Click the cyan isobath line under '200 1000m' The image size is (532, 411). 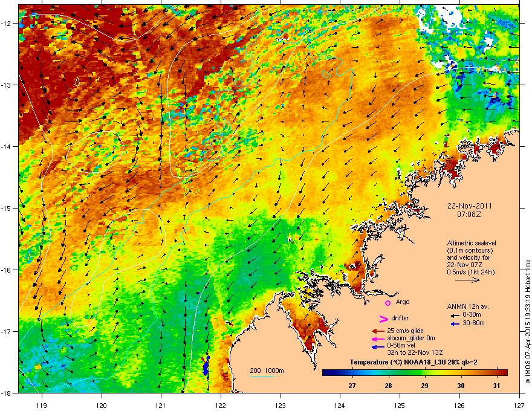pos(262,376)
